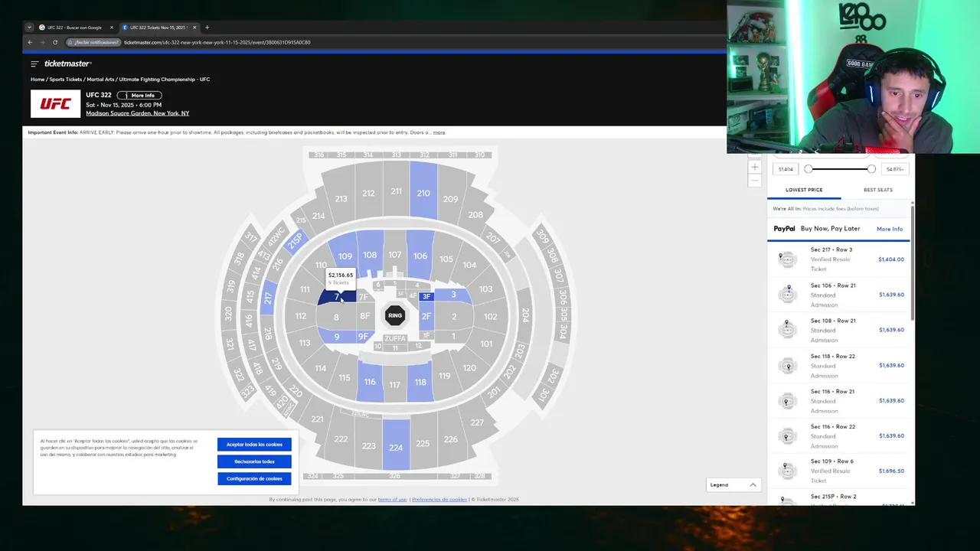The image size is (980, 551).
Task: Select Sec 106 Row 21 listing
Action: pos(838,295)
